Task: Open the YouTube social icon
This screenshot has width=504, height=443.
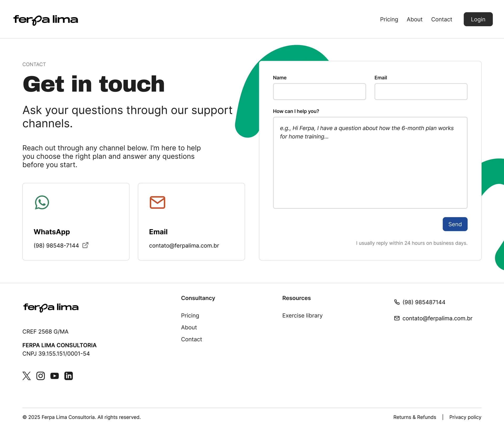Action: [x=55, y=376]
